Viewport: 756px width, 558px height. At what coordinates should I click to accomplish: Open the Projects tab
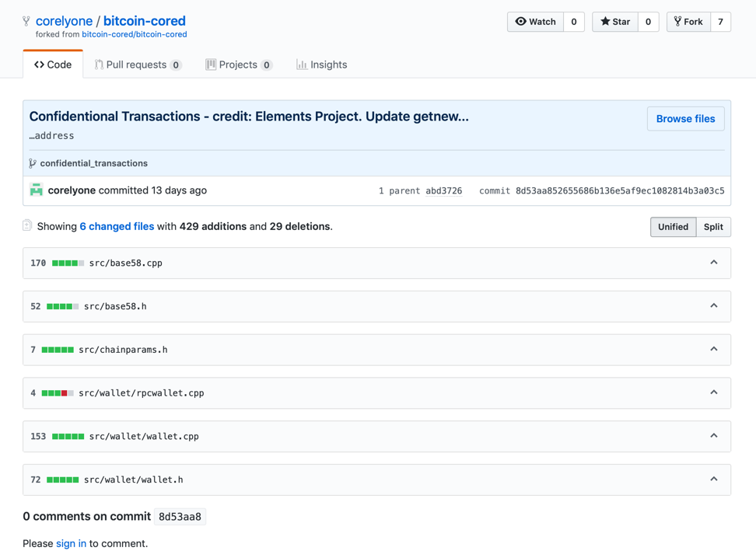[x=239, y=65]
